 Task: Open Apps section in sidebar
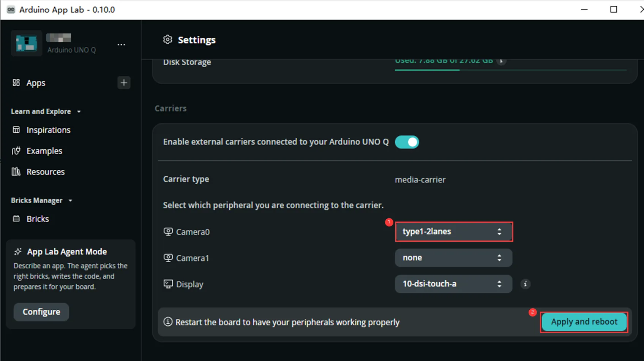[x=36, y=83]
